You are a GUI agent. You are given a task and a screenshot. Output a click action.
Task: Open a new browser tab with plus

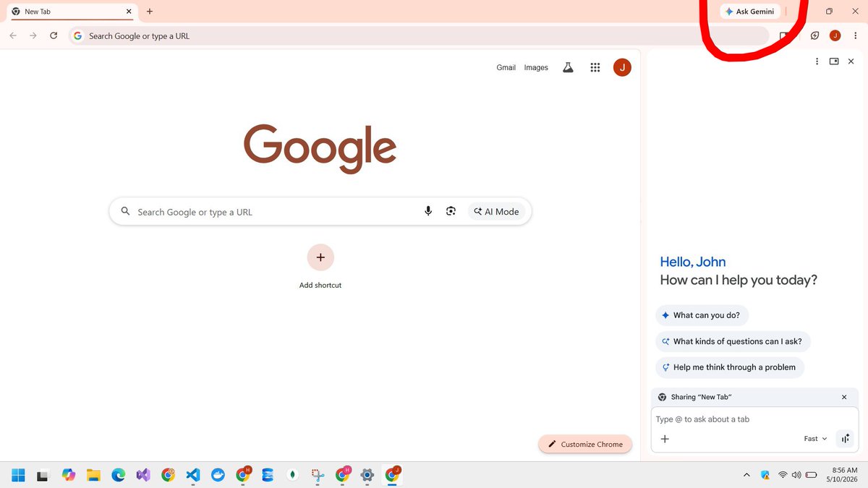pyautogui.click(x=150, y=12)
